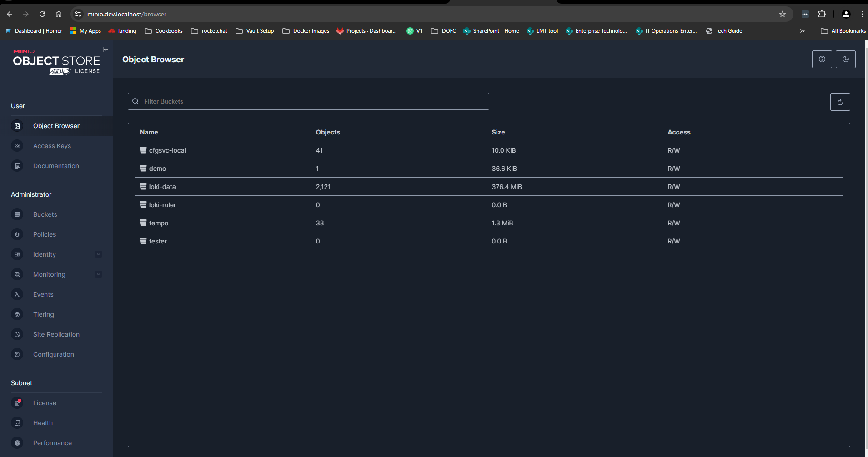This screenshot has width=868, height=457.
Task: Collapse the sidebar with arrow icon
Action: (105, 50)
